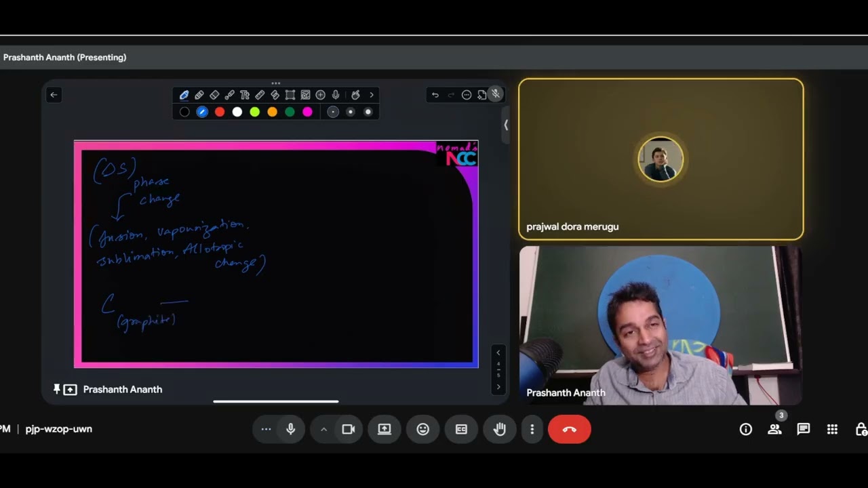Select the ruler tool
The image size is (868, 488).
pyautogui.click(x=260, y=95)
